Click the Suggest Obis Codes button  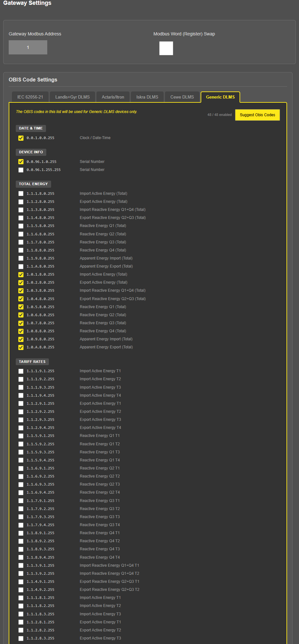click(x=258, y=115)
